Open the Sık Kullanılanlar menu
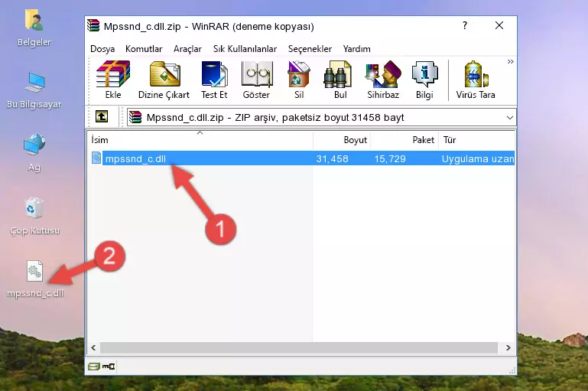Image resolution: width=588 pixels, height=391 pixels. pyautogui.click(x=245, y=49)
